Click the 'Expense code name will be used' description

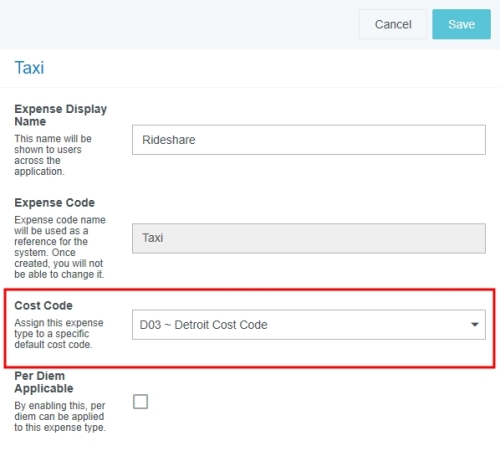[60, 247]
